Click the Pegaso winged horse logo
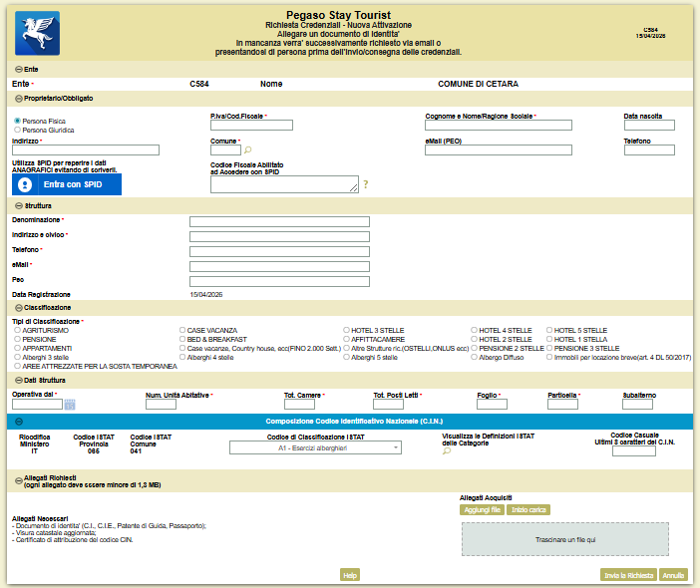Screen dimensions: 700x588 [37, 34]
